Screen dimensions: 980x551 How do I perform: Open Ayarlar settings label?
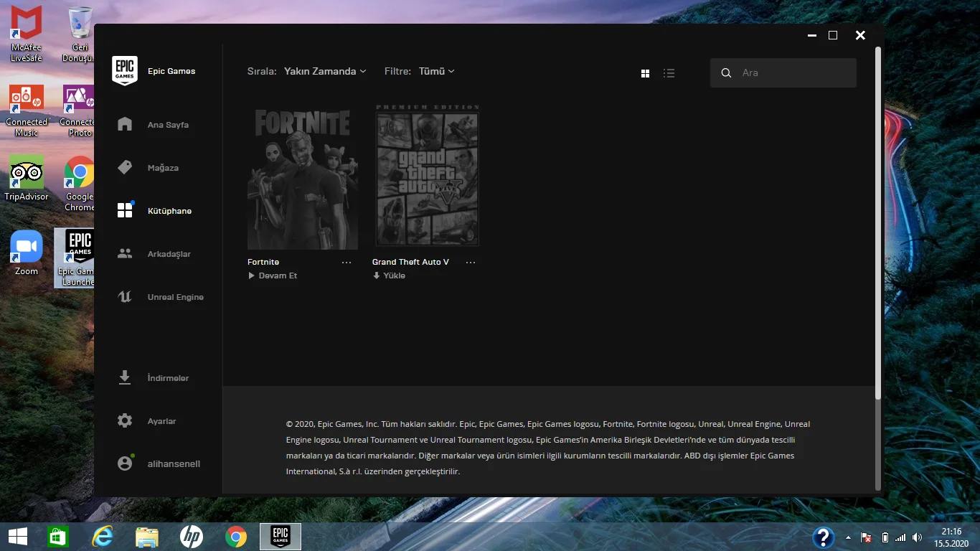(161, 421)
